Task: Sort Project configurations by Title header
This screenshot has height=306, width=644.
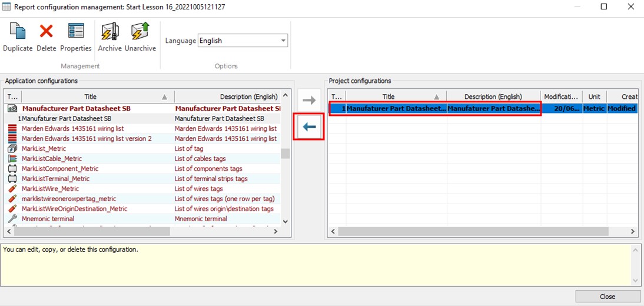Action: 389,97
